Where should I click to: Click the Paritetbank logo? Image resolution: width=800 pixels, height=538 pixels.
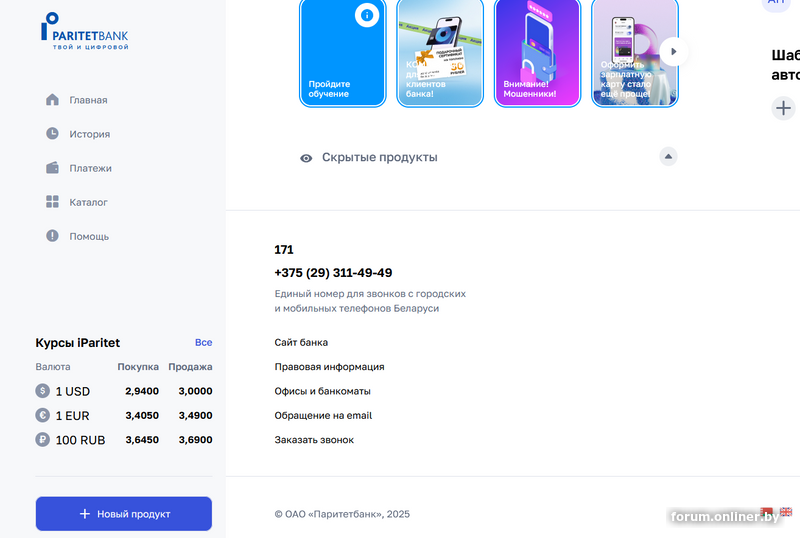(85, 32)
